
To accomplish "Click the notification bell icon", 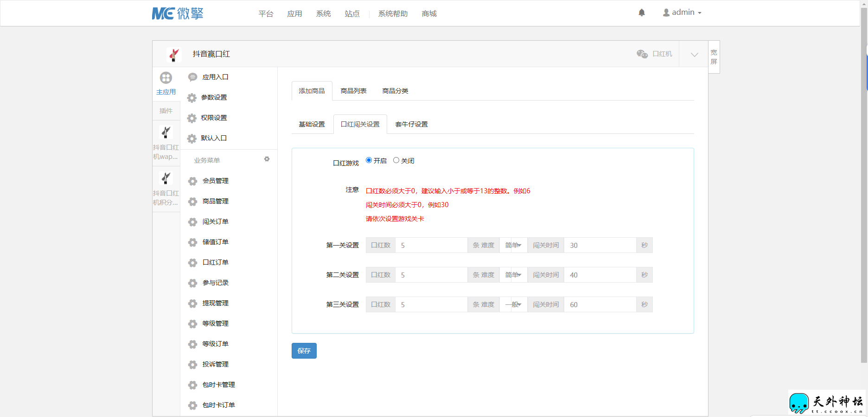I will 642,13.
